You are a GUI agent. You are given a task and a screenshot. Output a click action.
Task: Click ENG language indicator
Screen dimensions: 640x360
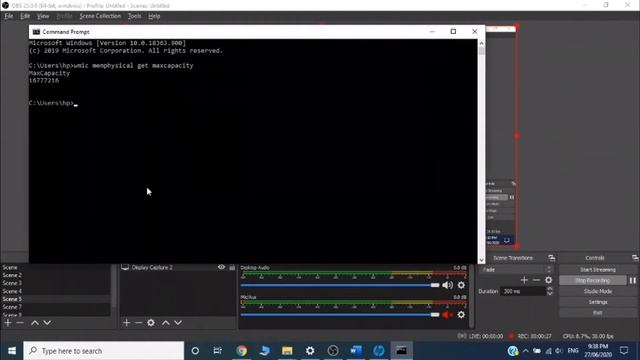pyautogui.click(x=573, y=351)
